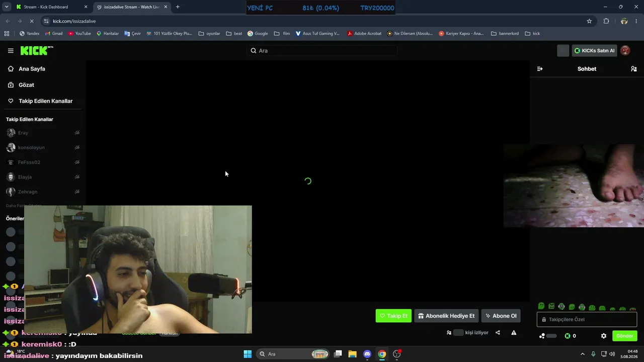
Task: Open OBS Studio from the taskbar
Action: click(x=397, y=354)
